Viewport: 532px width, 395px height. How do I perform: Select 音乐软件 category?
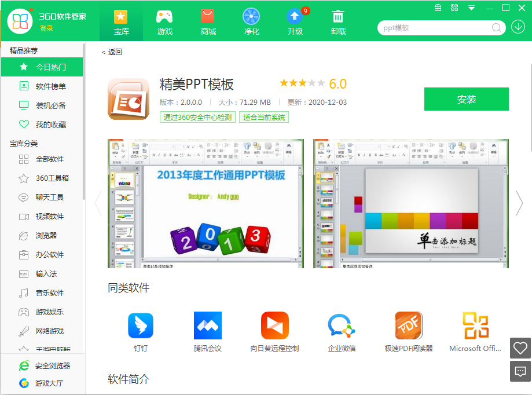pyautogui.click(x=42, y=293)
